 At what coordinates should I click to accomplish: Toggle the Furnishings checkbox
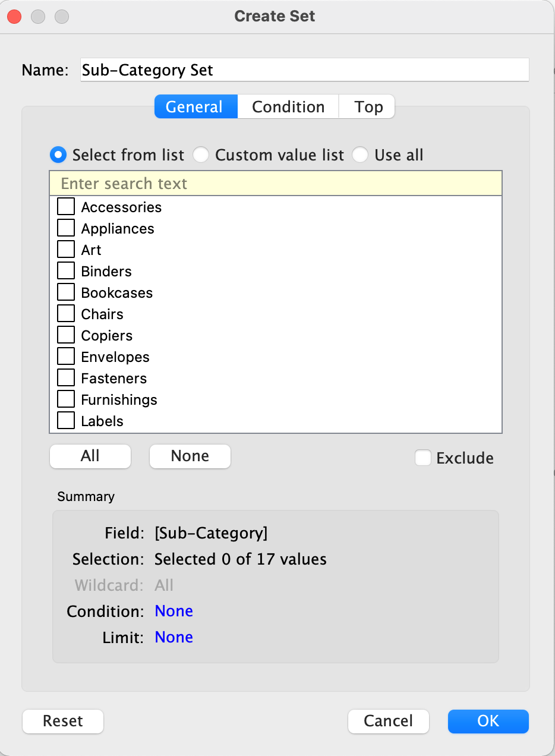click(66, 399)
